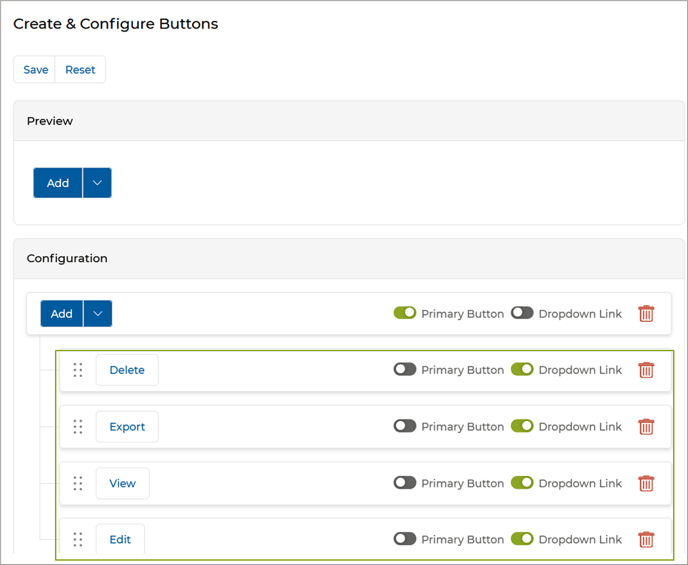Disable Primary Button toggle on the Add row

[405, 313]
